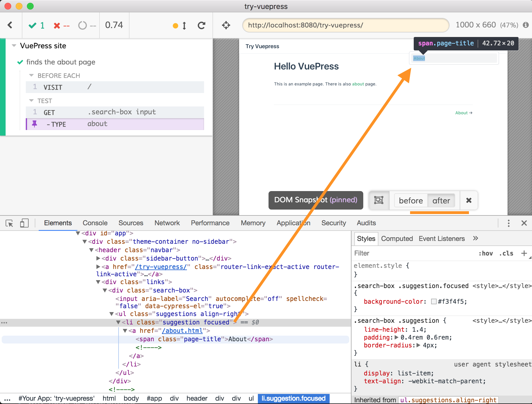
Task: Collapse the ul class="suggestions align-right" node
Action: click(x=112, y=314)
